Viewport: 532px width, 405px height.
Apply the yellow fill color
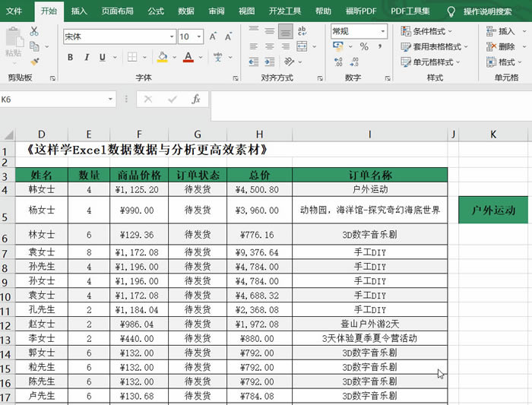[163, 57]
